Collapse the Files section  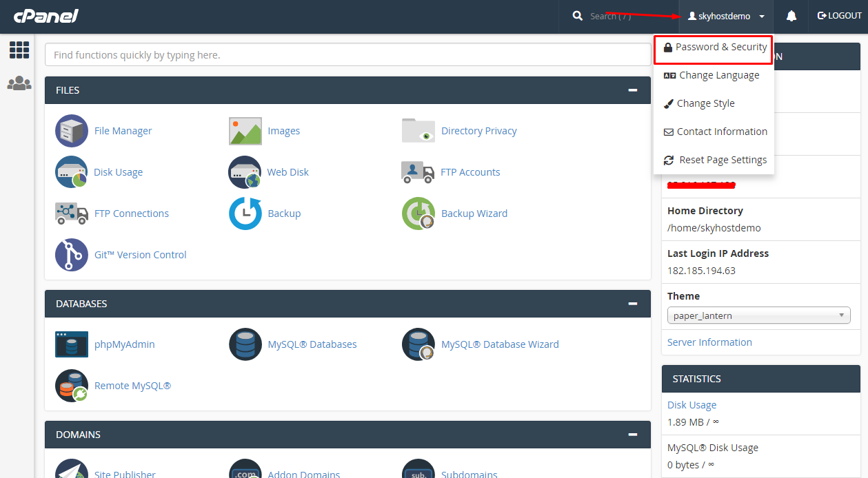(633, 90)
